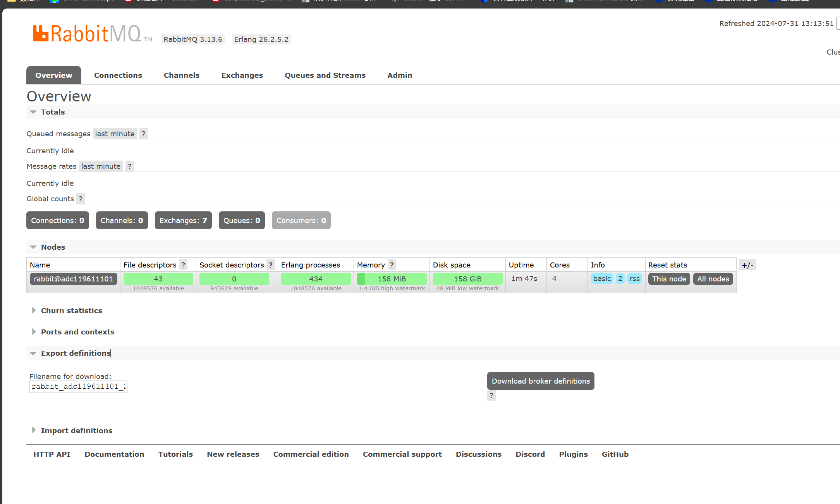Click help icon beside Message rates
The width and height of the screenshot is (840, 504).
coord(129,166)
